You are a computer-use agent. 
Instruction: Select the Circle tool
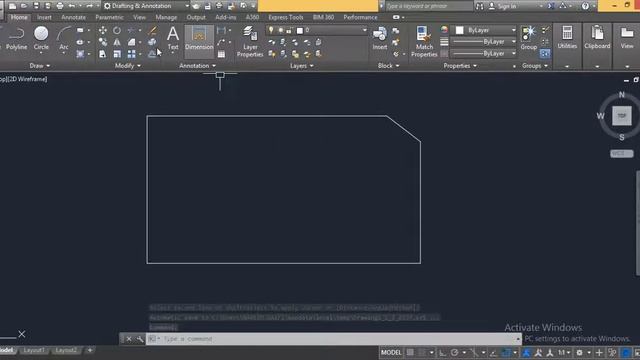[41, 38]
